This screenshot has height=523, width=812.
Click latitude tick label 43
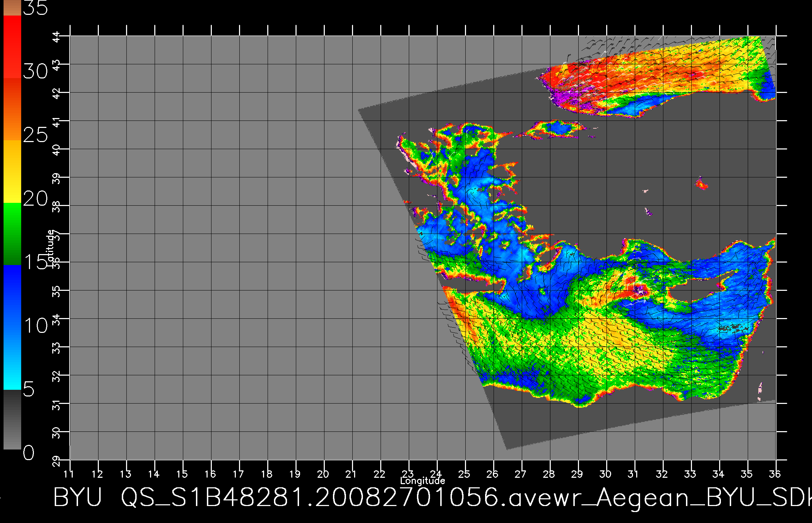(56, 66)
